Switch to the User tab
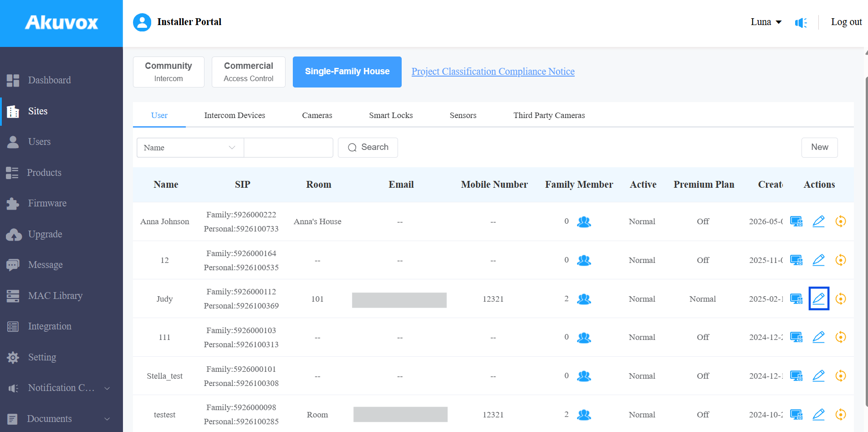The width and height of the screenshot is (868, 432). click(x=159, y=115)
